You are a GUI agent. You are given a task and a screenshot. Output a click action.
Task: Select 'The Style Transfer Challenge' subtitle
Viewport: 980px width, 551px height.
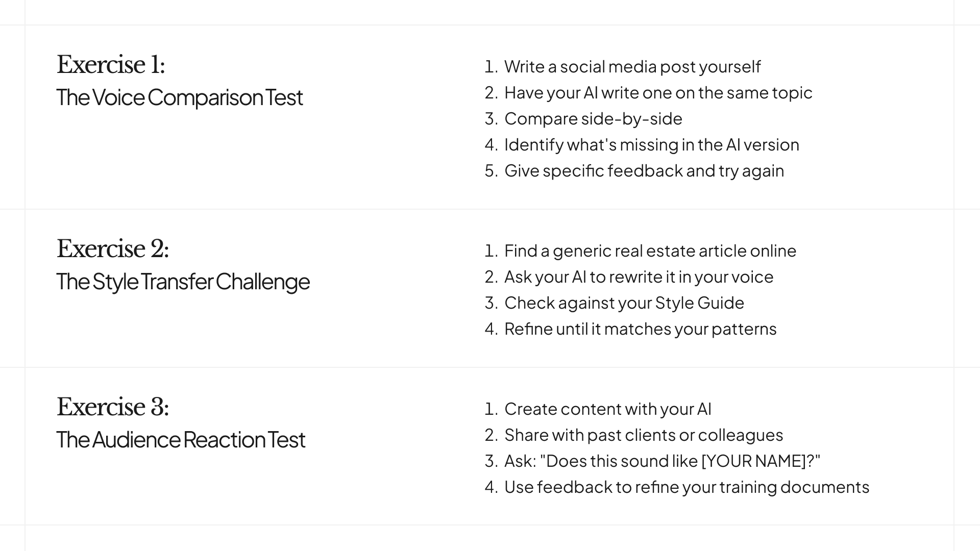pyautogui.click(x=183, y=282)
